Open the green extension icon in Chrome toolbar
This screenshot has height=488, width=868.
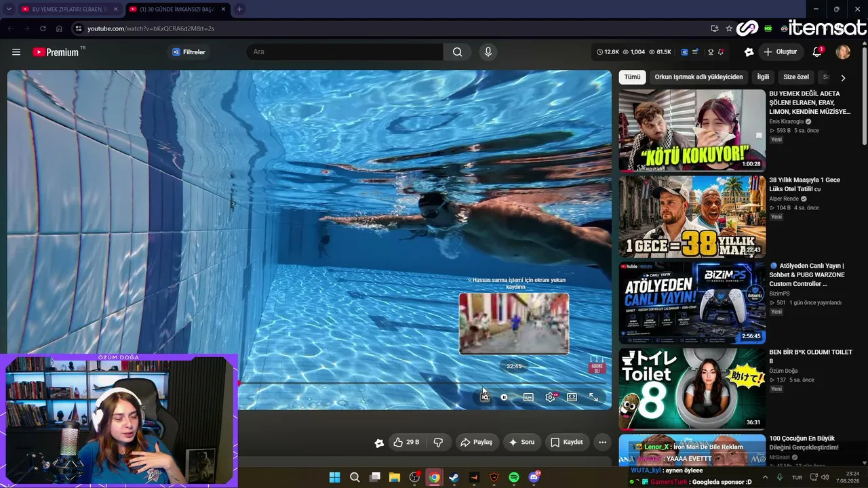pos(768,28)
